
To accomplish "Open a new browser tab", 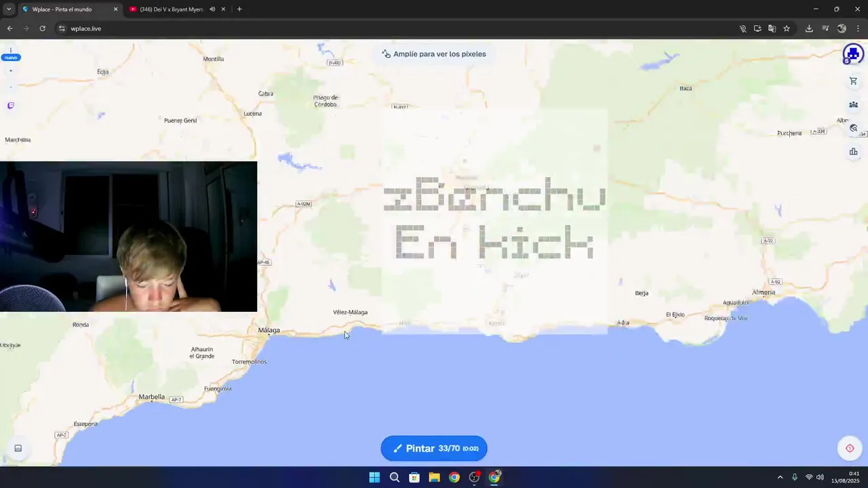I will 239,9.
